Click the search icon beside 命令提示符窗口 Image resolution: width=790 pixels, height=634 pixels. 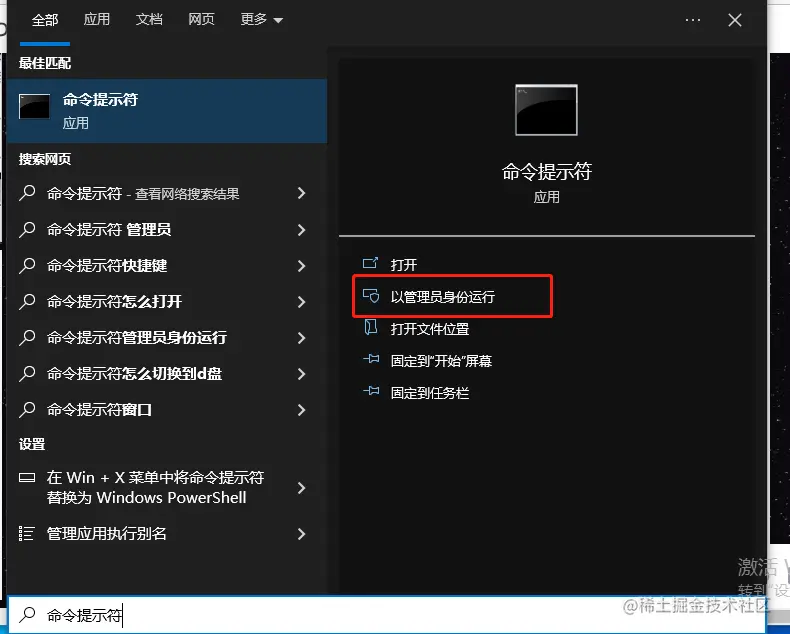27,410
